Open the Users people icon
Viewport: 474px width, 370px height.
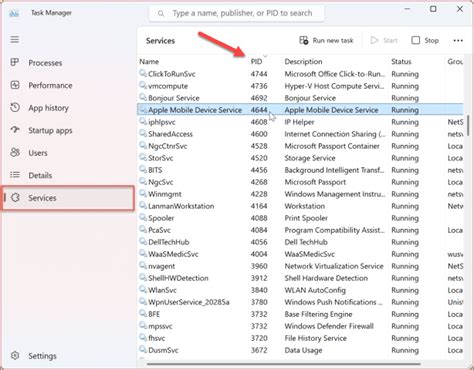click(x=15, y=153)
